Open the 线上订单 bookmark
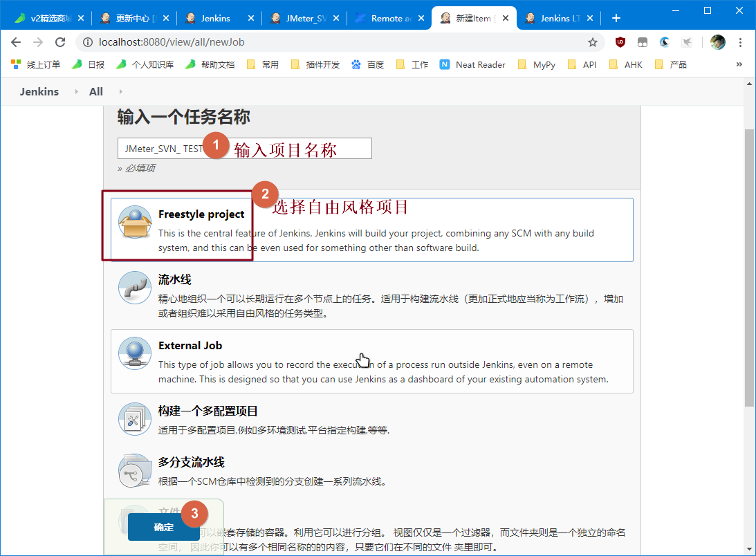This screenshot has width=756, height=556. [x=36, y=64]
